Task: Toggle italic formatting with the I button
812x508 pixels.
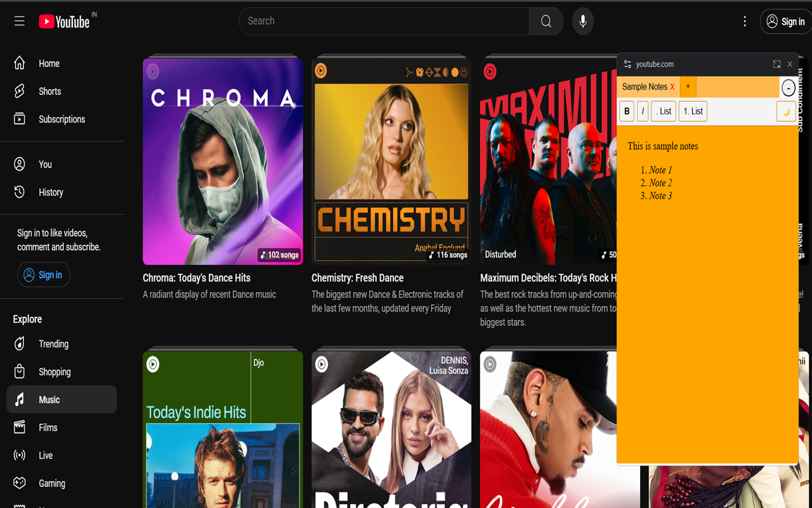Action: pyautogui.click(x=643, y=111)
